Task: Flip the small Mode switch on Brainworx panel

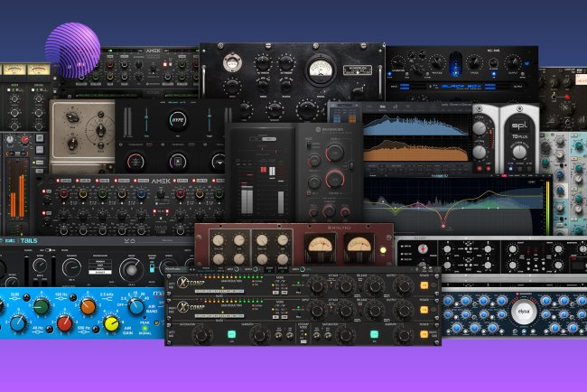Action: pos(309,145)
